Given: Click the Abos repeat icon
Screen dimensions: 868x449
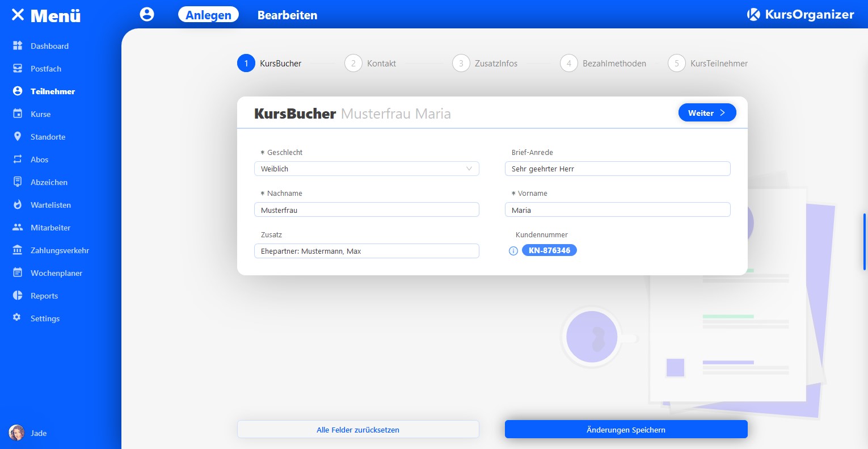Looking at the screenshot, I should [x=18, y=160].
